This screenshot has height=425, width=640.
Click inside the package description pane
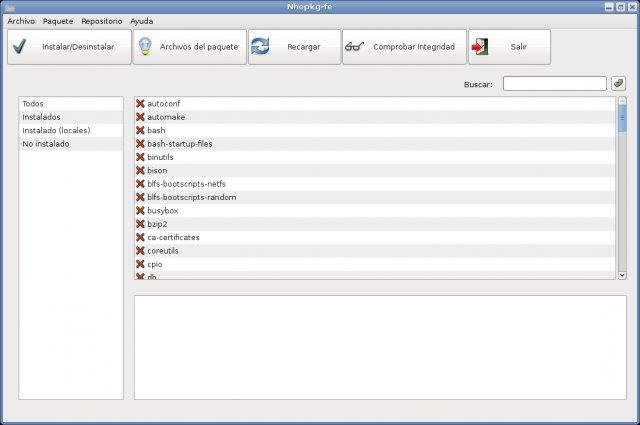pos(380,347)
